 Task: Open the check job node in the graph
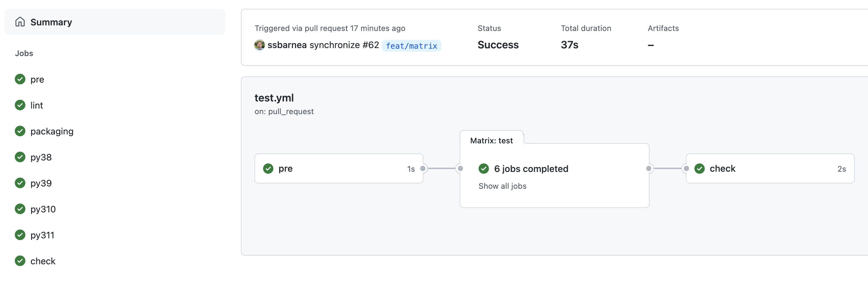click(770, 169)
